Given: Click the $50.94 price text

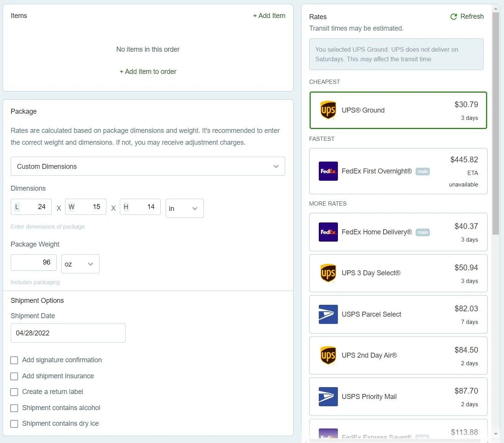Looking at the screenshot, I should (x=466, y=268).
